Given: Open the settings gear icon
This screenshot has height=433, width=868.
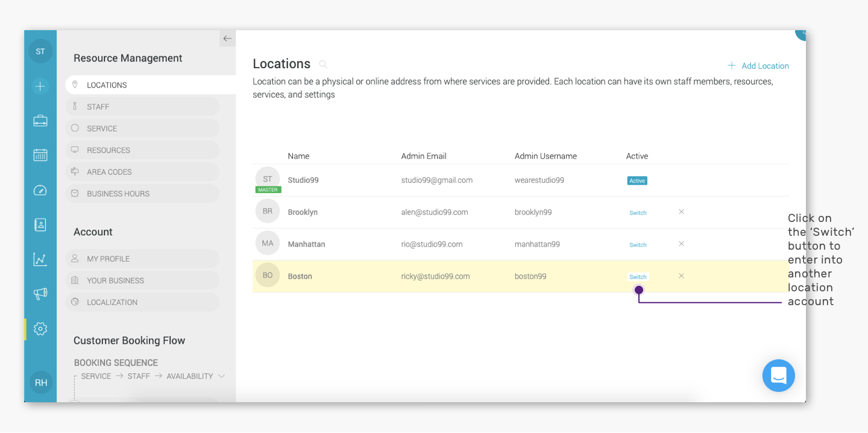Looking at the screenshot, I should tap(40, 329).
